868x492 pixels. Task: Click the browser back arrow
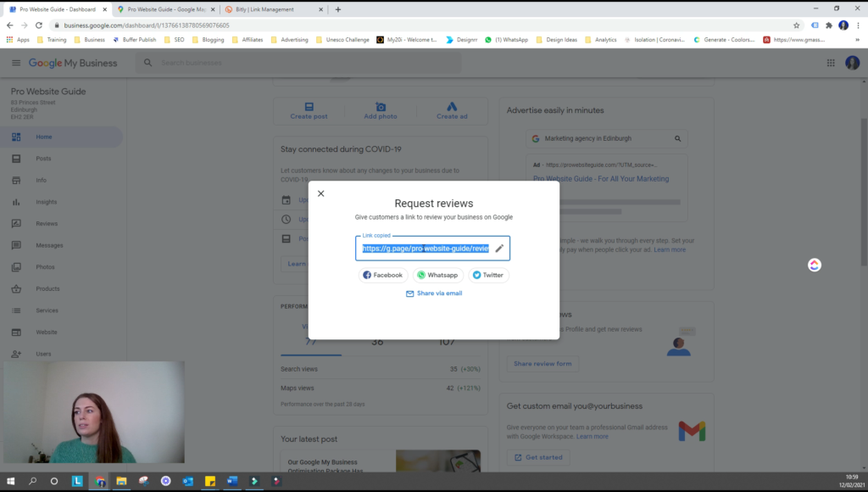point(10,25)
